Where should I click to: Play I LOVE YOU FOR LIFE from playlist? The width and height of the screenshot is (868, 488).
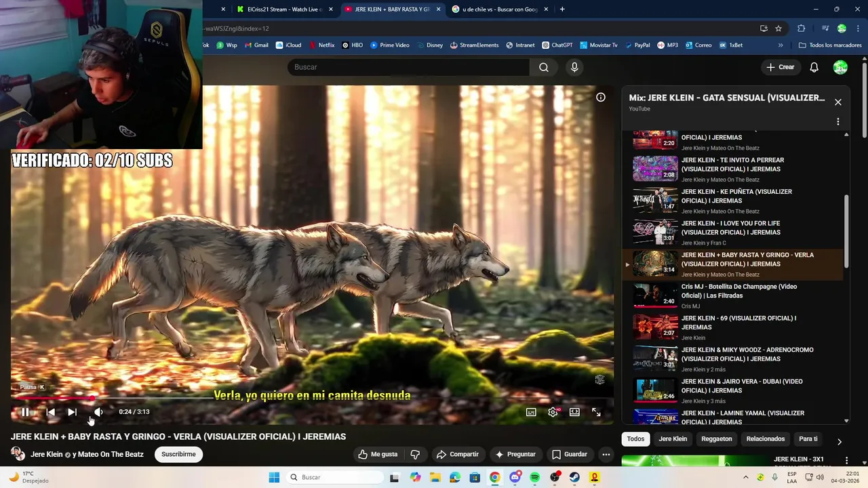(x=732, y=232)
